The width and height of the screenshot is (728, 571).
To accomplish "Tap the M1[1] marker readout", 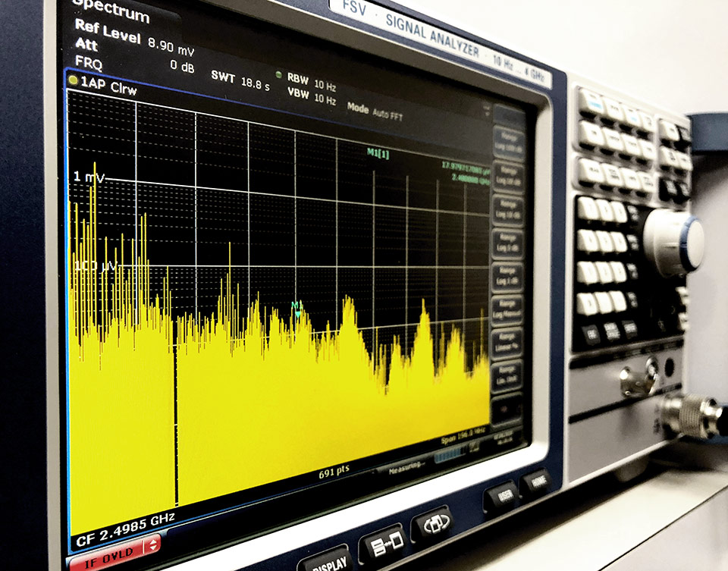I will [378, 152].
